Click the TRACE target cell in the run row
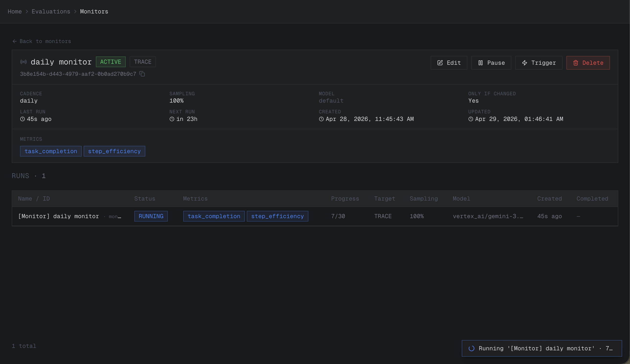Screen dimensions: 630x364 383,216
